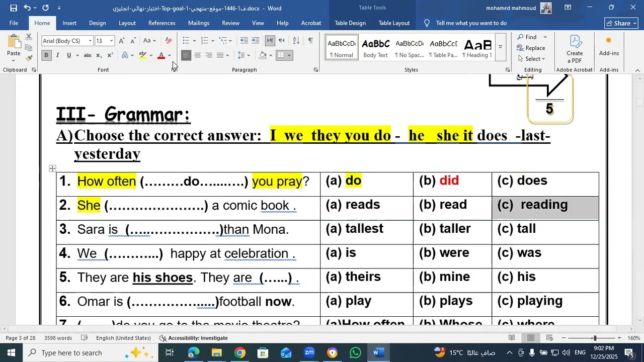Toggle align left
This screenshot has width=644, height=362.
coord(186,55)
